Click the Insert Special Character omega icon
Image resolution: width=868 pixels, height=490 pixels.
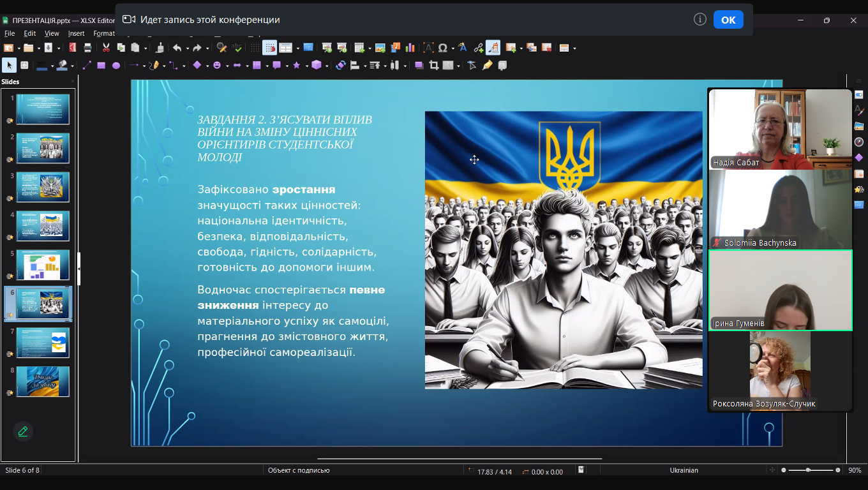442,48
